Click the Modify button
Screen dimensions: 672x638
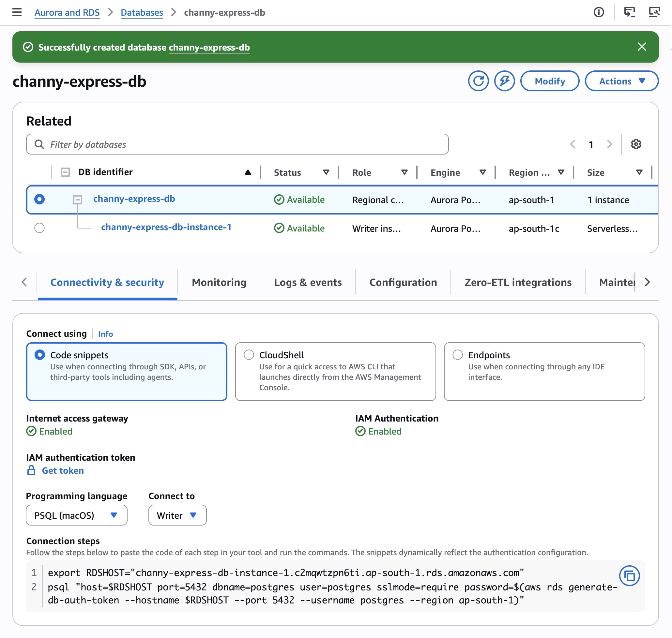pos(550,81)
